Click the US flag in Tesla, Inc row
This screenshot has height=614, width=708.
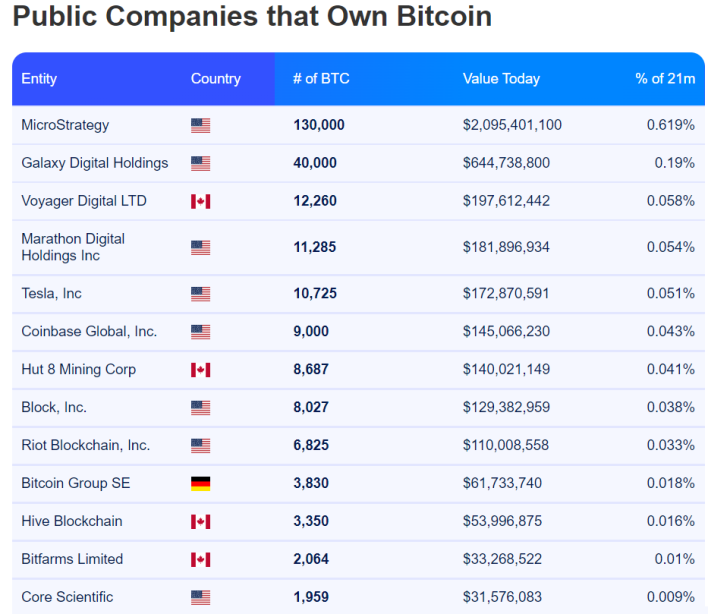pyautogui.click(x=200, y=294)
